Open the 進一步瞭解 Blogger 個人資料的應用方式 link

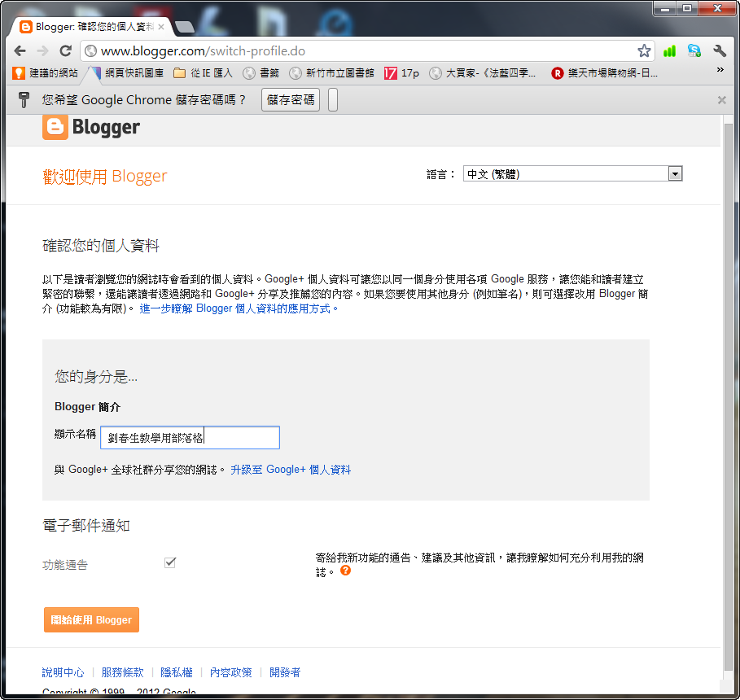(x=239, y=308)
